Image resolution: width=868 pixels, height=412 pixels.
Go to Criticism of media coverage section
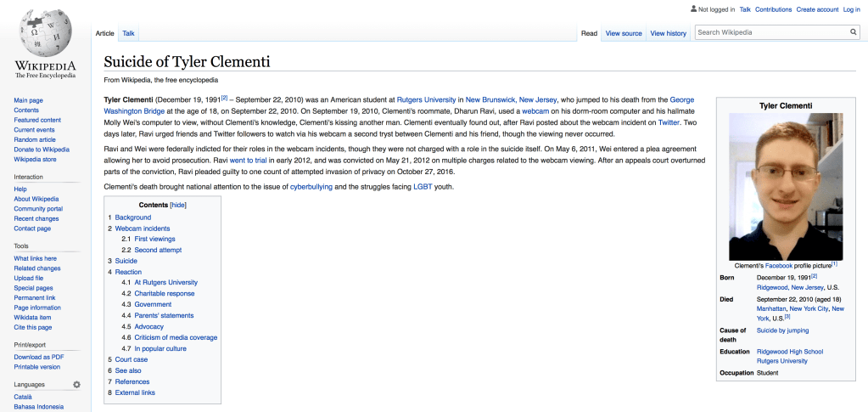tap(176, 337)
